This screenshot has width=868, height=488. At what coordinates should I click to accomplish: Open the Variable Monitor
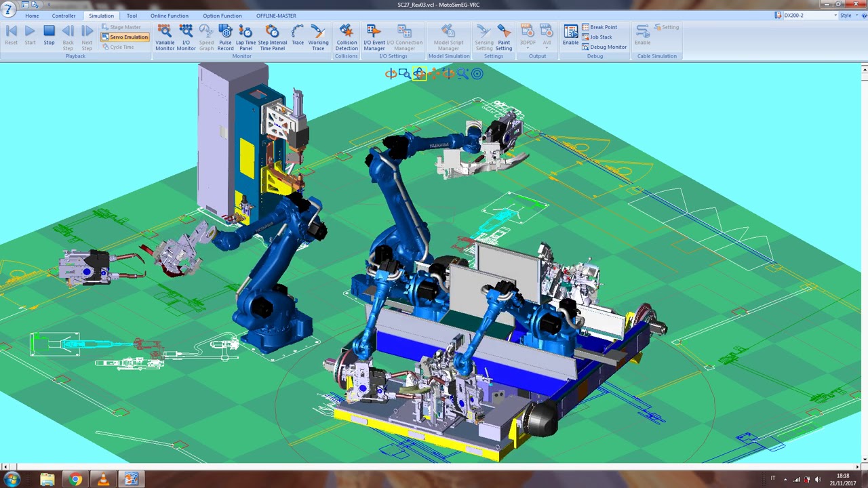click(x=165, y=37)
